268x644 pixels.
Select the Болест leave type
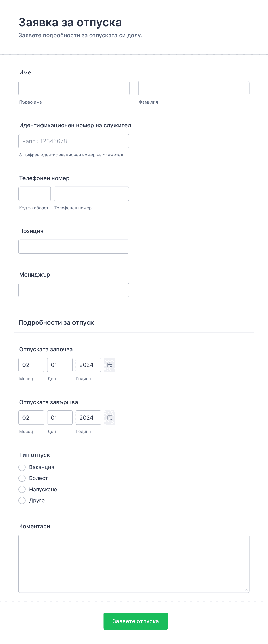[x=22, y=478]
